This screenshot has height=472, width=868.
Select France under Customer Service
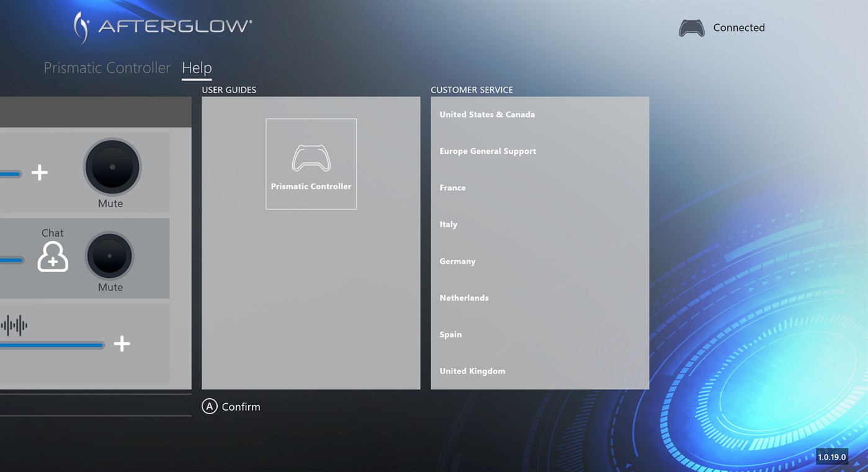[452, 187]
